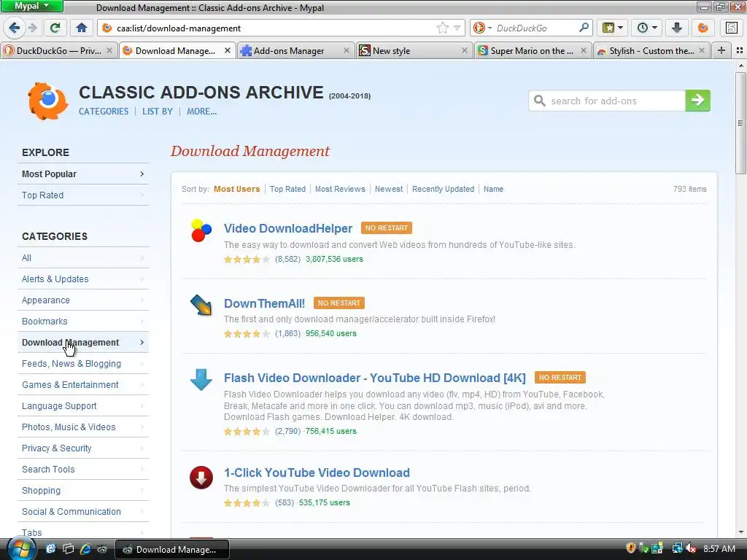The width and height of the screenshot is (747, 560).
Task: Open the Appearance category
Action: click(x=83, y=300)
